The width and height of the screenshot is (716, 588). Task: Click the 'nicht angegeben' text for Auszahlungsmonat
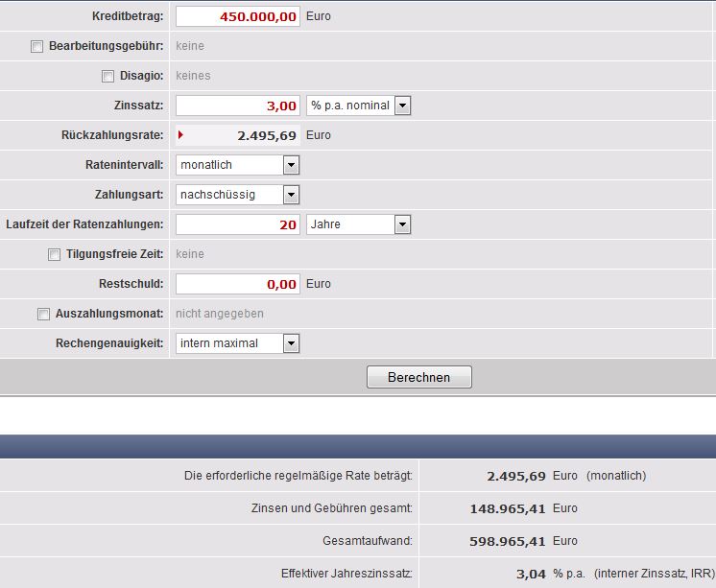coord(220,314)
